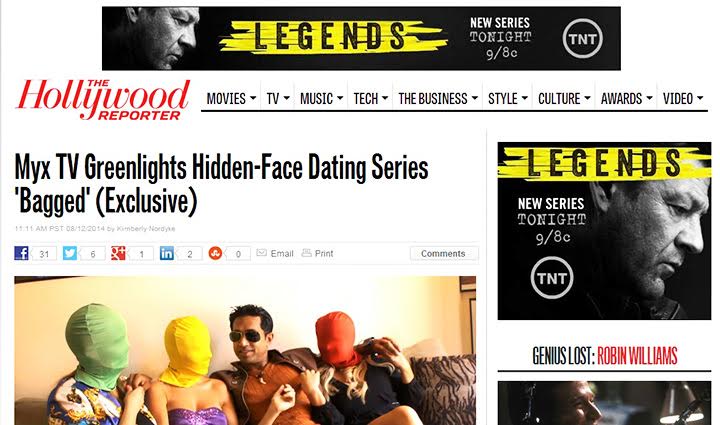720x425 pixels.
Task: Select the Style menu item
Action: [x=507, y=98]
